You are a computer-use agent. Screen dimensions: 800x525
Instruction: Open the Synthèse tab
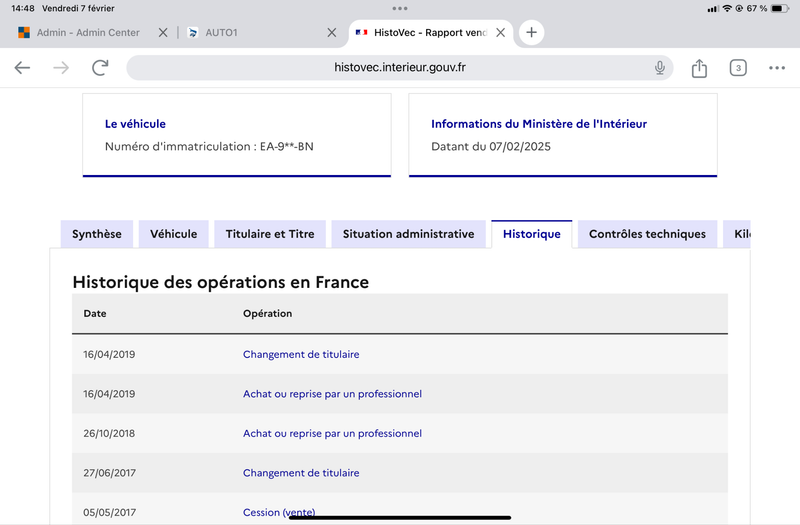tap(96, 234)
